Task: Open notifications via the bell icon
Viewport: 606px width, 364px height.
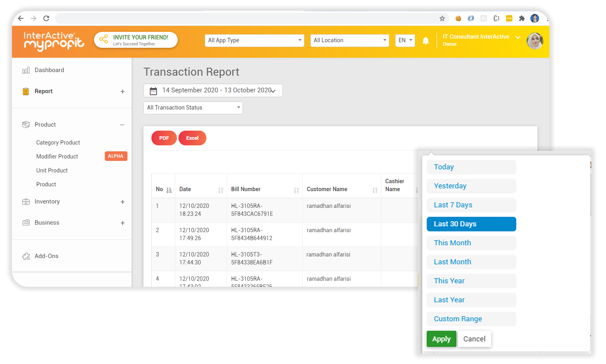Action: tap(426, 40)
